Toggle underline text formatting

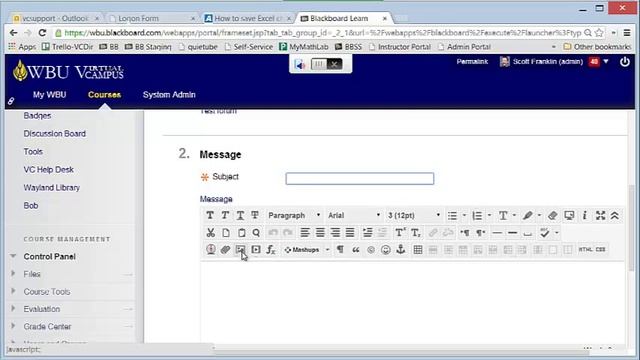pyautogui.click(x=240, y=216)
